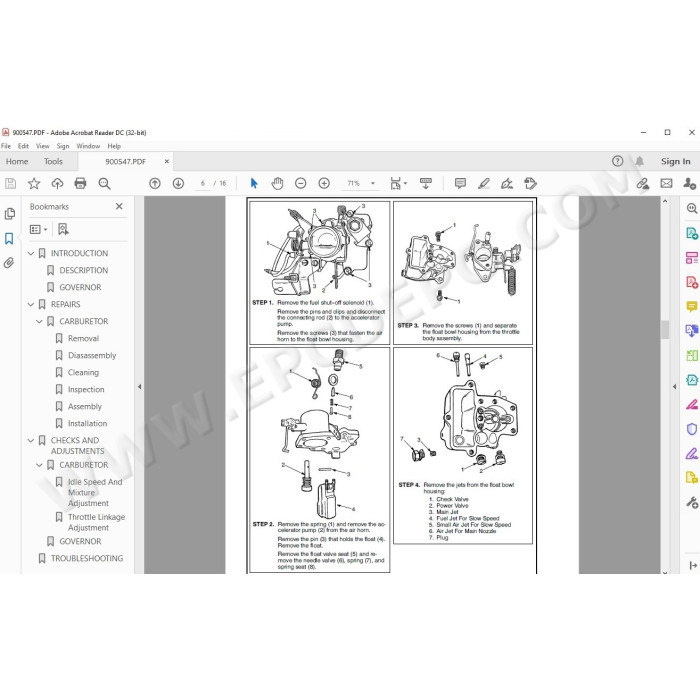Viewport: 700px width, 700px height.
Task: Open the Edit menu
Action: point(23,146)
